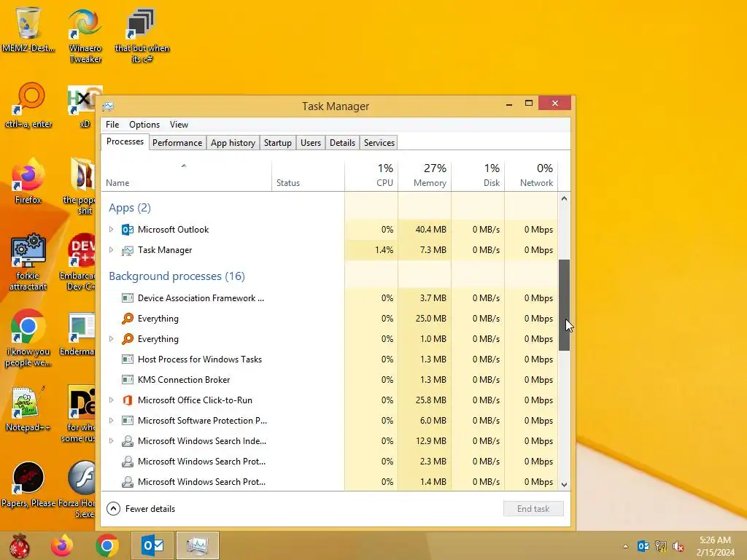Viewport: 747px width, 560px height.
Task: Click the Microsoft Office Click-to-Run icon
Action: click(127, 400)
